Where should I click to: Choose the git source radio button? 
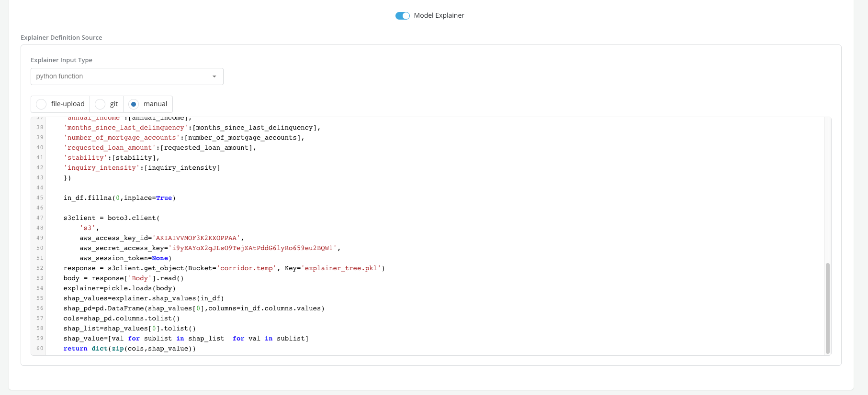[x=100, y=104]
